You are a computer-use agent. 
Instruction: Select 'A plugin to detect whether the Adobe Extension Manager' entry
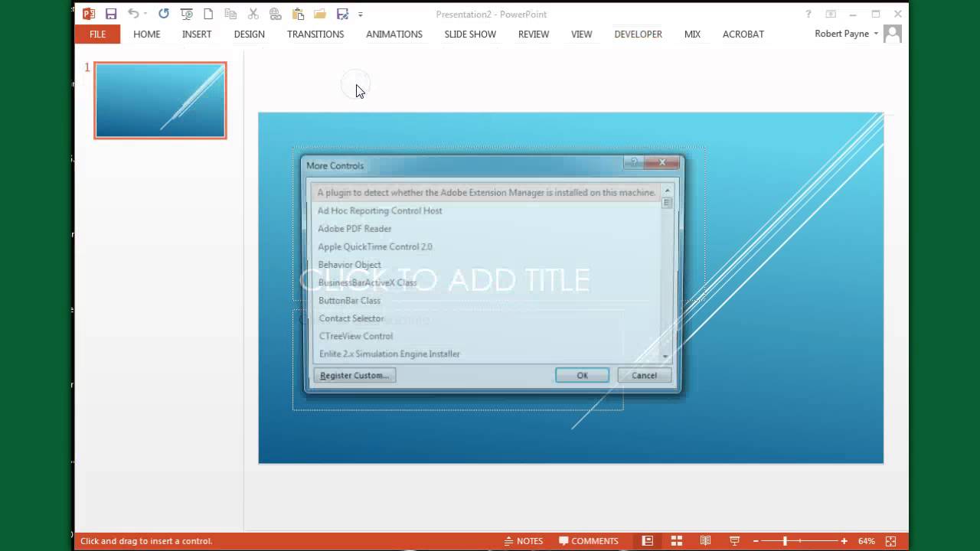[x=486, y=193]
